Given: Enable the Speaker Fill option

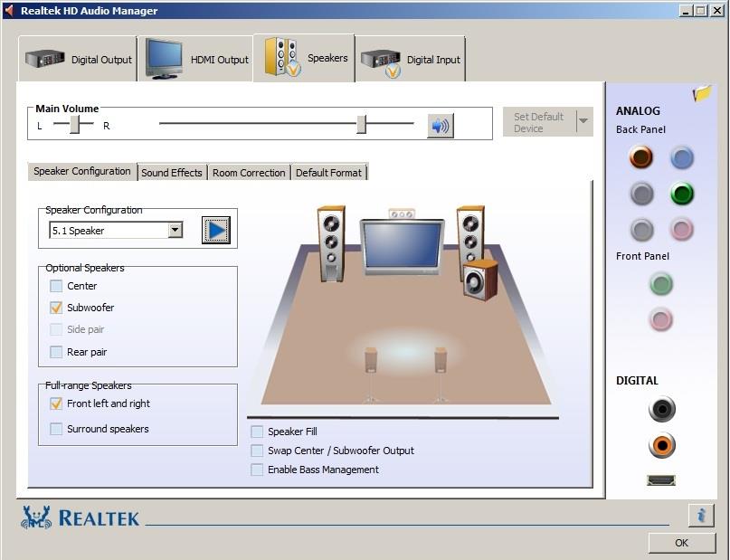Looking at the screenshot, I should coord(257,432).
